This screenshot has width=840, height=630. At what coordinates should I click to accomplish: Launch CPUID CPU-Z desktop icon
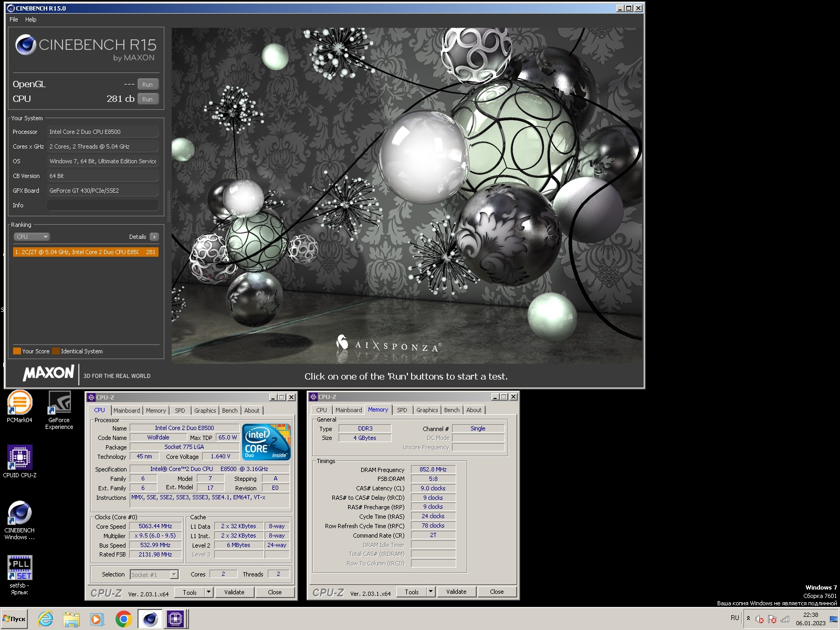(x=20, y=461)
